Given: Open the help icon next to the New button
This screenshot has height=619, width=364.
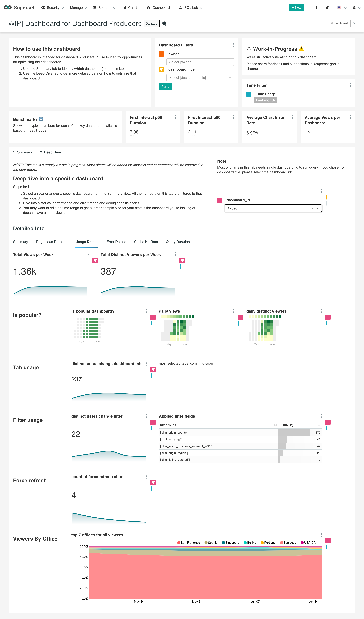Looking at the screenshot, I should (316, 8).
